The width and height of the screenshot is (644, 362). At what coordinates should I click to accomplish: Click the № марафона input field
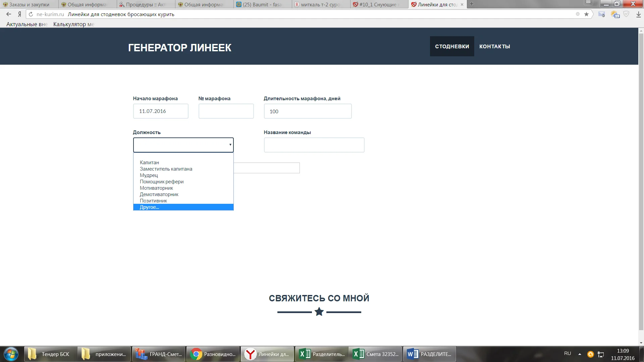pos(226,111)
